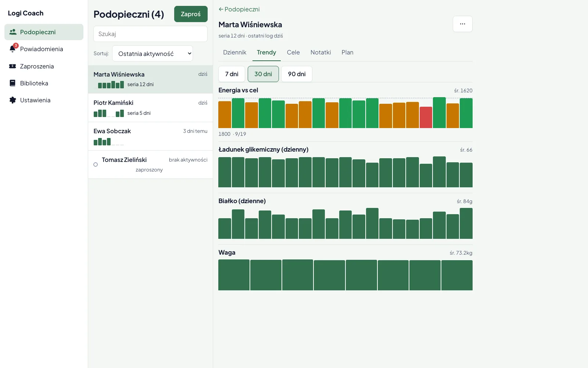Click the brak aktywności label
Image resolution: width=588 pixels, height=368 pixels.
point(188,160)
